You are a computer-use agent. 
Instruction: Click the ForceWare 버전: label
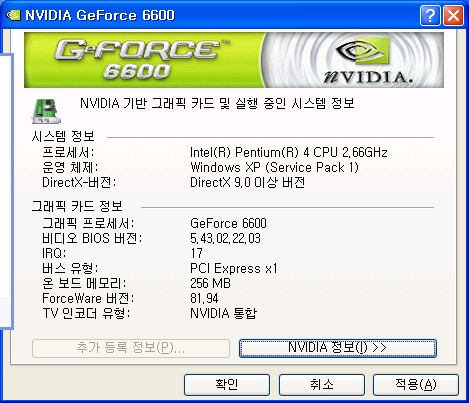coord(88,298)
